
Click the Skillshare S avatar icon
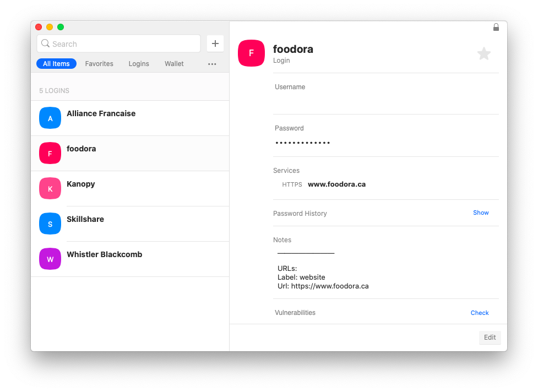(50, 224)
